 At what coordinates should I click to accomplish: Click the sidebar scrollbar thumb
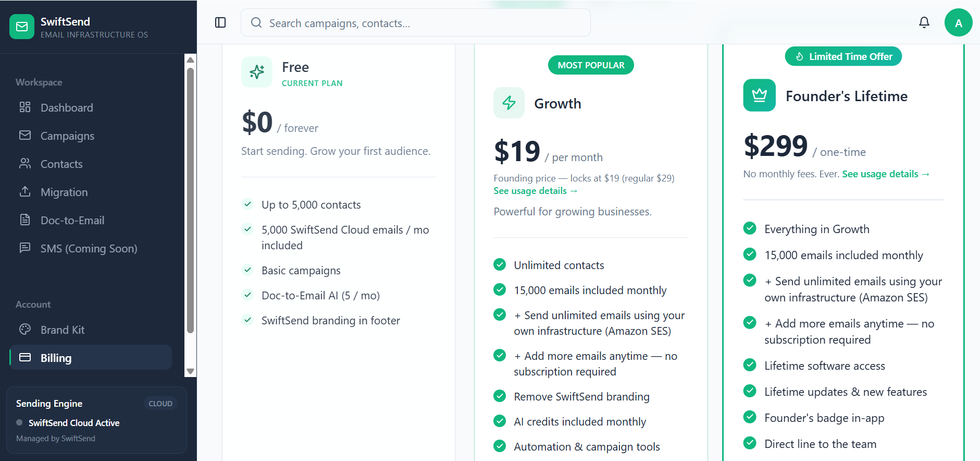click(191, 200)
